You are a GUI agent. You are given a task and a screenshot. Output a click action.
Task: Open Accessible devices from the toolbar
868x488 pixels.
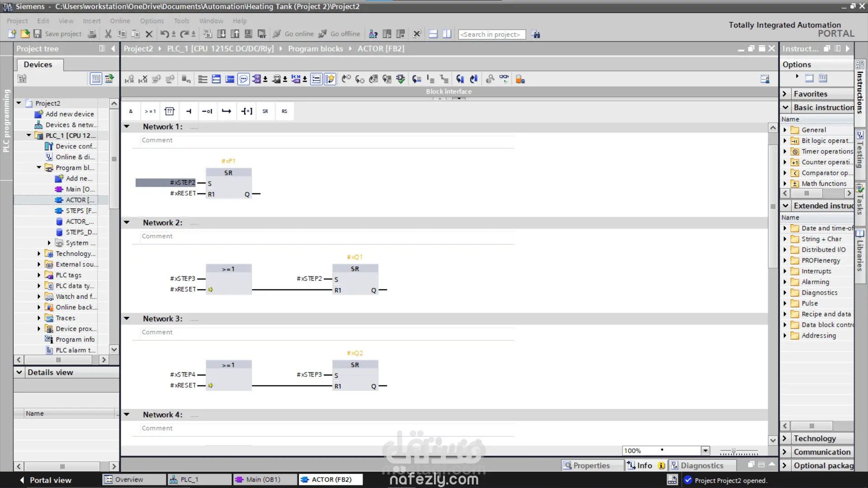373,34
